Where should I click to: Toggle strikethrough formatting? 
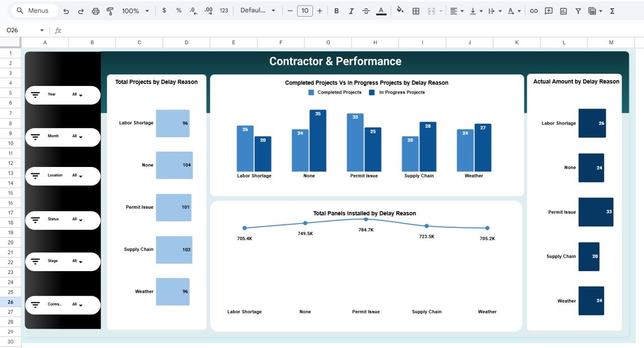tap(366, 10)
